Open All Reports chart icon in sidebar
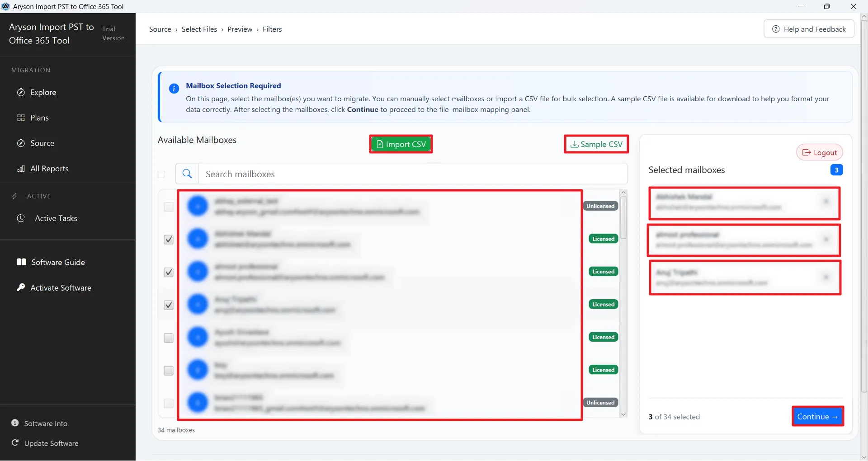Viewport: 868px width, 461px height. [21, 169]
